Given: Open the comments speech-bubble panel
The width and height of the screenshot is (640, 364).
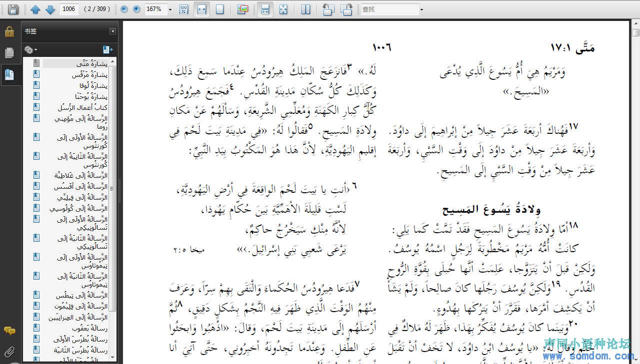Looking at the screenshot, I should pyautogui.click(x=9, y=331).
